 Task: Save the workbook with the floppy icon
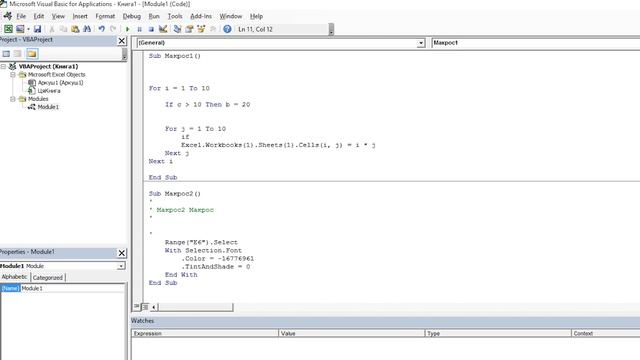(37, 29)
